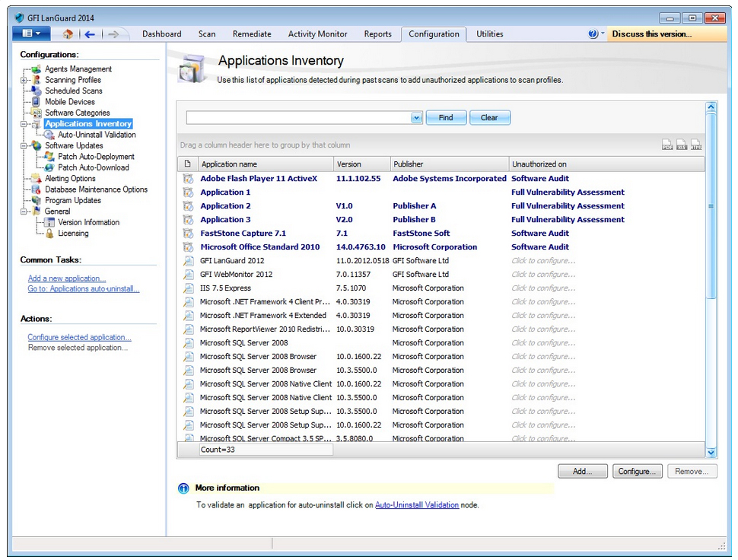Screen dimensions: 738x560
Task: Select Licensing in configuration tree
Action: 73,234
